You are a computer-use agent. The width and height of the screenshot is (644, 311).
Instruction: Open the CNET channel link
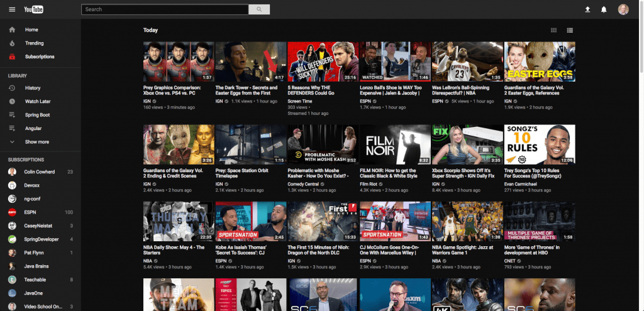510,261
